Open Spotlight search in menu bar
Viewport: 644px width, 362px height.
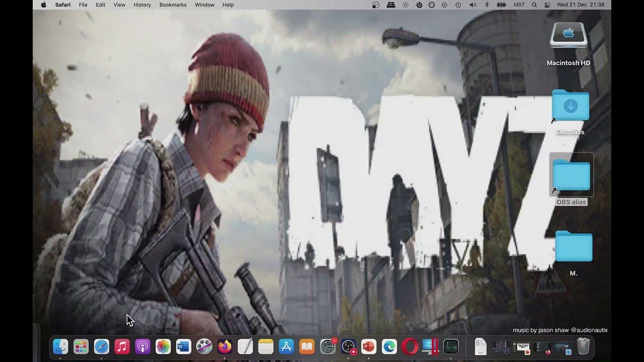click(534, 5)
